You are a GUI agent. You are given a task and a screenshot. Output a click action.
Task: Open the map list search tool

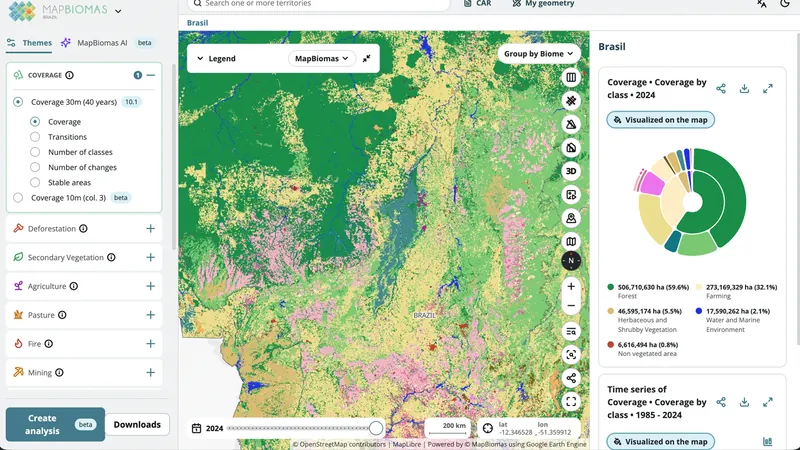[x=571, y=332]
